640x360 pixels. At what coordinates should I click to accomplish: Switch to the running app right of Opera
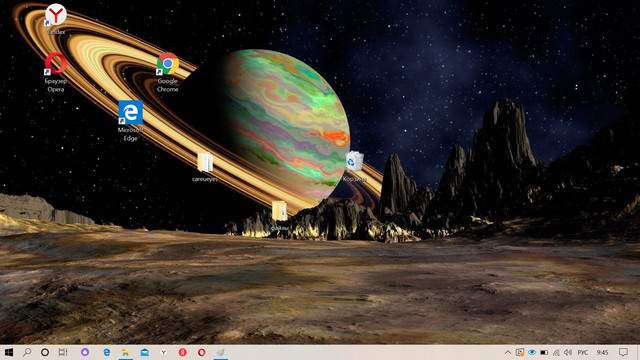point(221,352)
